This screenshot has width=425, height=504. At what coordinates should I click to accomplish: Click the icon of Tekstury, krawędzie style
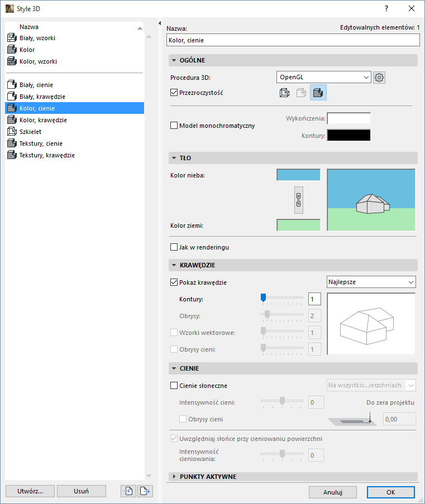(12, 155)
